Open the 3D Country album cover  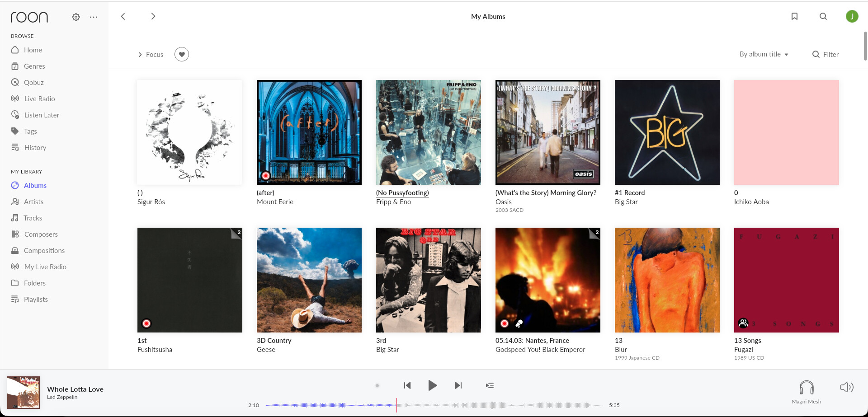tap(309, 280)
